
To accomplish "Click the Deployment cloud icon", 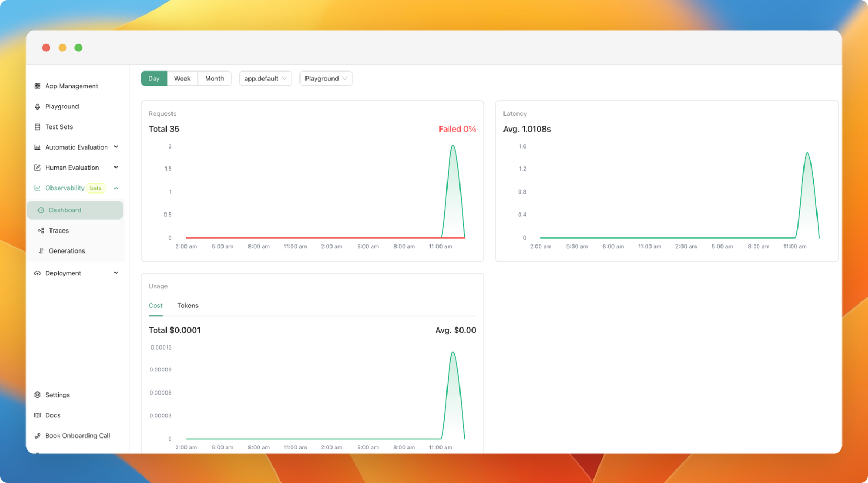I will 37,273.
